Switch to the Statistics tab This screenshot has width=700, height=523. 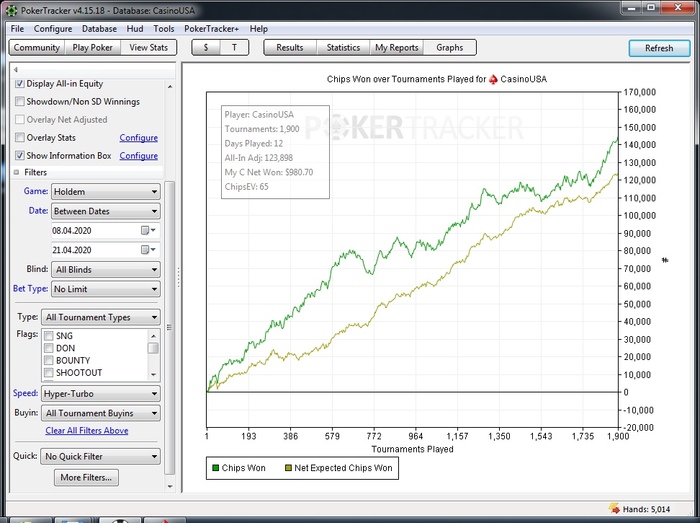point(343,47)
